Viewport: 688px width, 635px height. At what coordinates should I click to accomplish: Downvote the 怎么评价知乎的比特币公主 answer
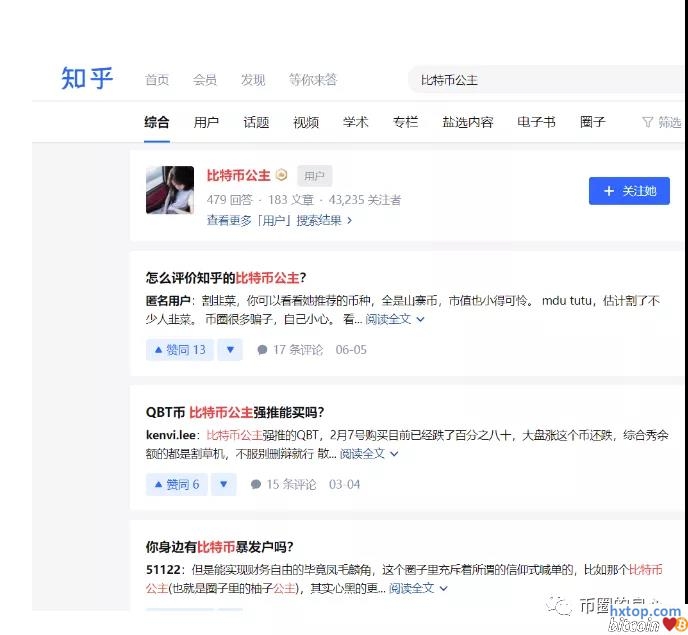(230, 350)
